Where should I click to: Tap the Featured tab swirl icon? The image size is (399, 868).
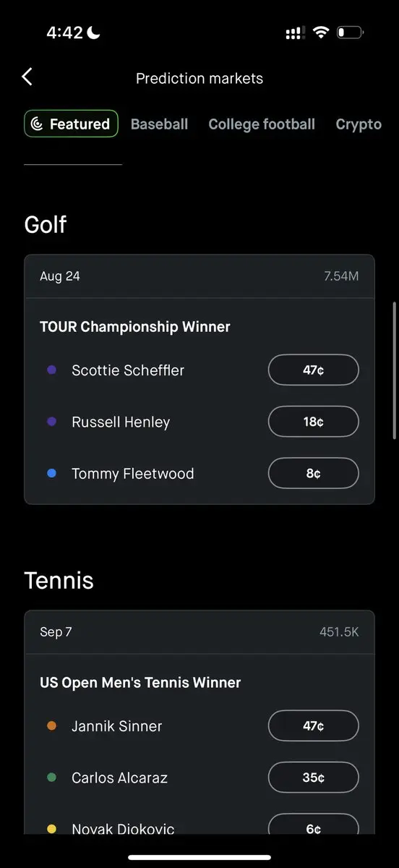[38, 124]
